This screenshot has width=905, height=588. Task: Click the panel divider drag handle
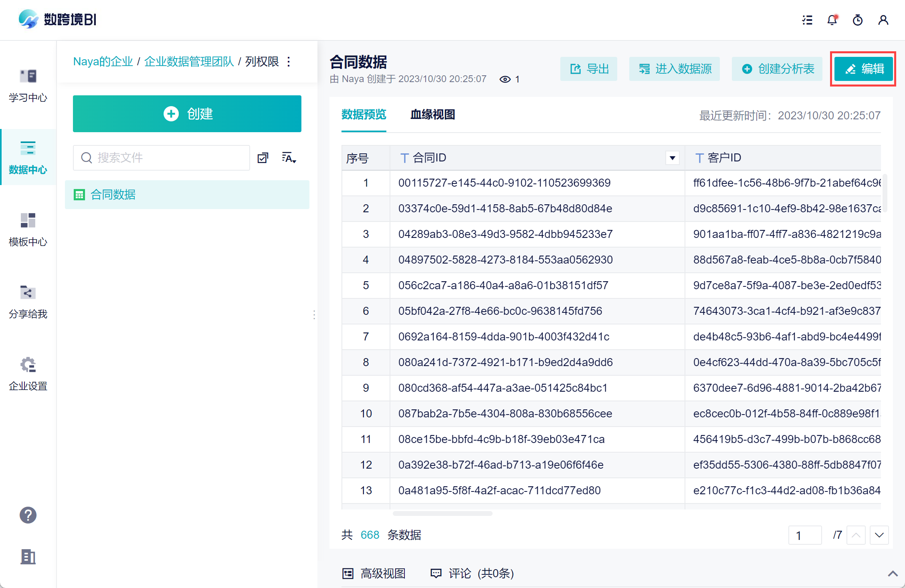tap(314, 315)
